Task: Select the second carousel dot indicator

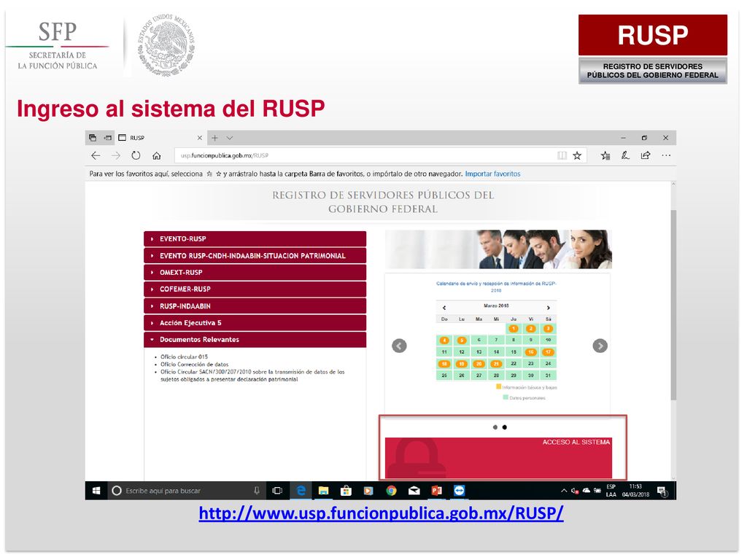Action: pos(505,427)
